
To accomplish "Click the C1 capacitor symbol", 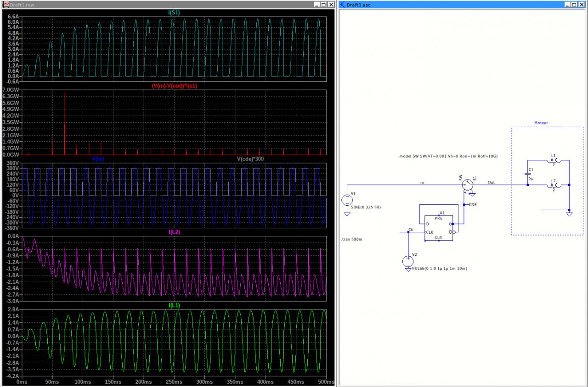I will 527,174.
